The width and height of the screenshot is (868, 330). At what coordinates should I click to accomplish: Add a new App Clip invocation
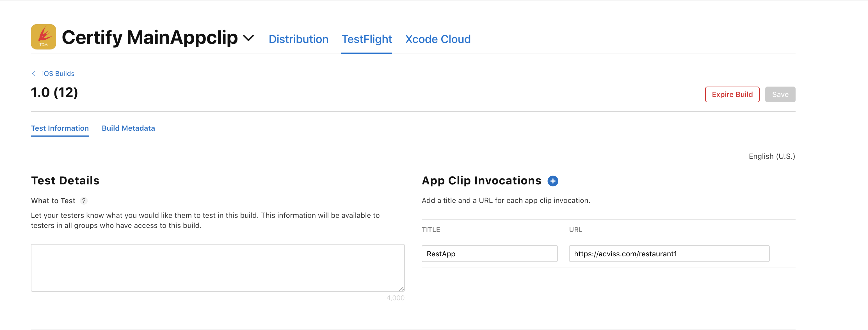(x=553, y=181)
